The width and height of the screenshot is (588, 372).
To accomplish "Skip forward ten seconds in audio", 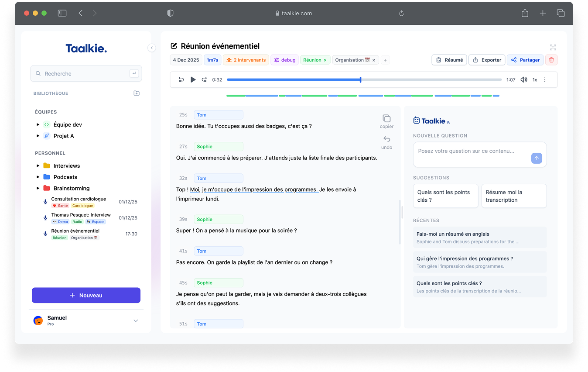I will (x=204, y=80).
